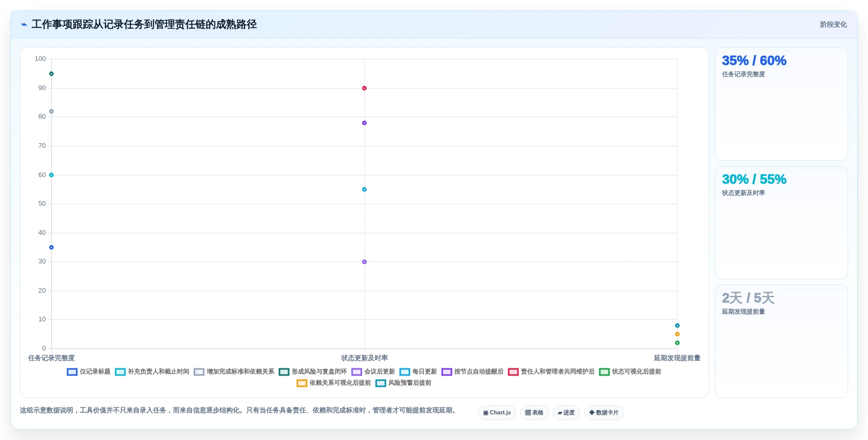This screenshot has width=868, height=440.
Task: Select the teal data point at 95
Action: 51,74
